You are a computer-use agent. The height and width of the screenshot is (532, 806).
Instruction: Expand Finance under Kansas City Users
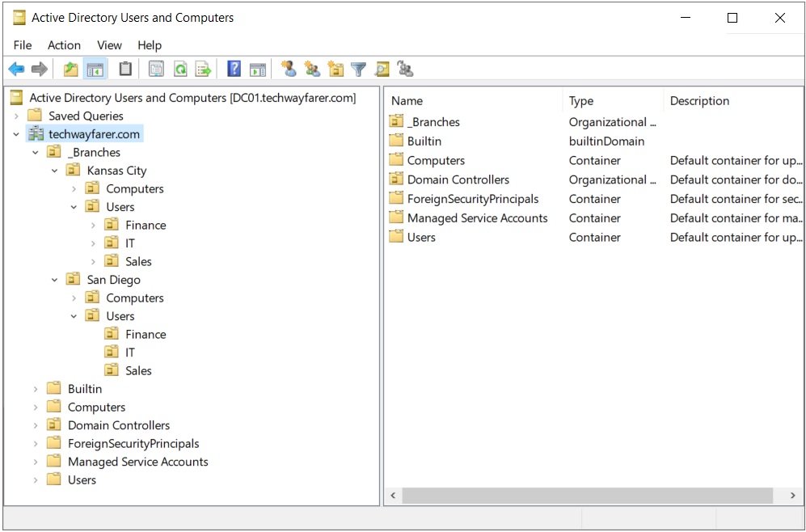(93, 225)
